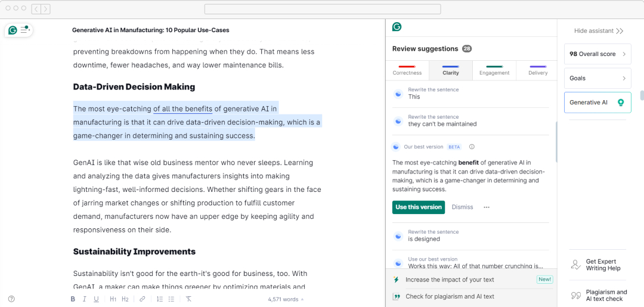
Task: Dismiss the current suggestion
Action: (x=463, y=207)
